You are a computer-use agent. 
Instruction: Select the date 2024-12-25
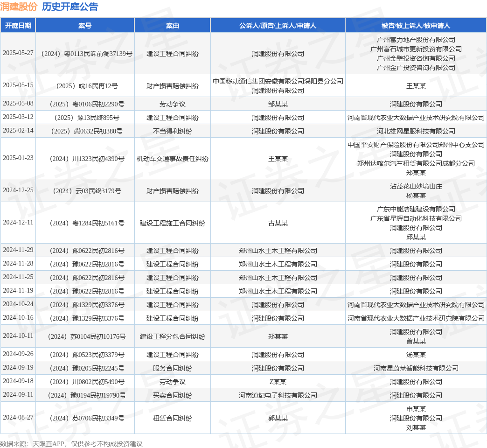pos(18,190)
